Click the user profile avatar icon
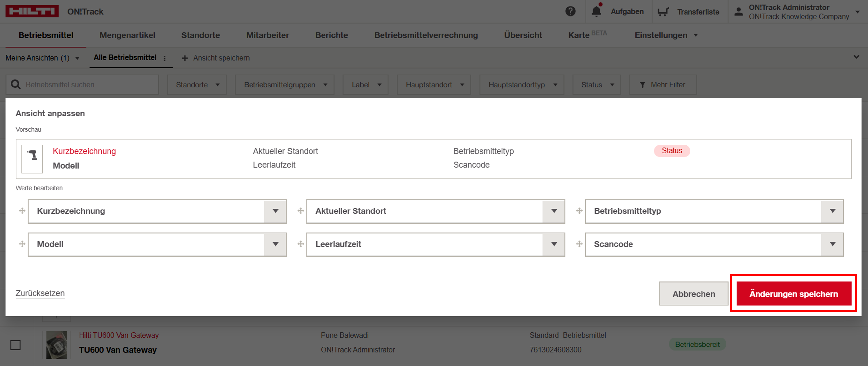The width and height of the screenshot is (868, 366). pos(738,12)
